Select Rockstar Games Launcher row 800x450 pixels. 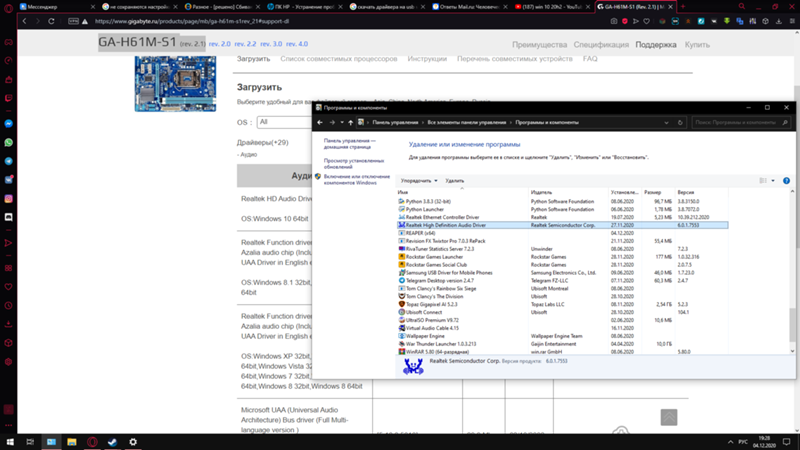pyautogui.click(x=562, y=257)
